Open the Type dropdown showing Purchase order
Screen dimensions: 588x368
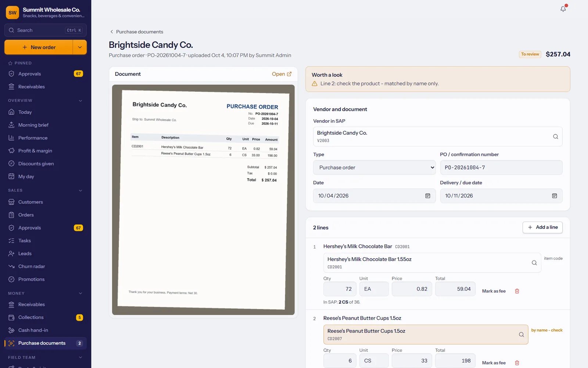pyautogui.click(x=374, y=167)
